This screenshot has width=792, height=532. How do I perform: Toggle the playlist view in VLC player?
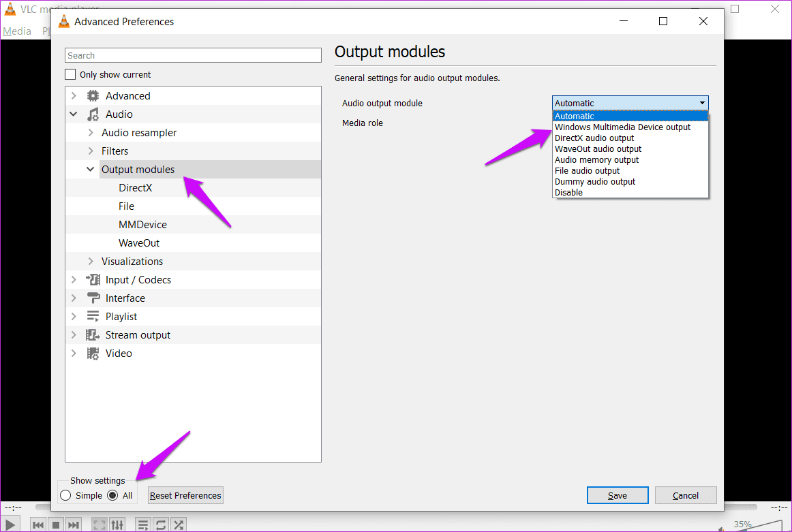coord(143,525)
